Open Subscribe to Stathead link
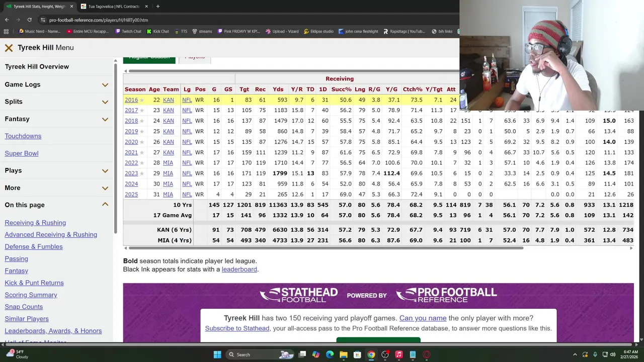This screenshot has width=644, height=362. click(x=237, y=328)
